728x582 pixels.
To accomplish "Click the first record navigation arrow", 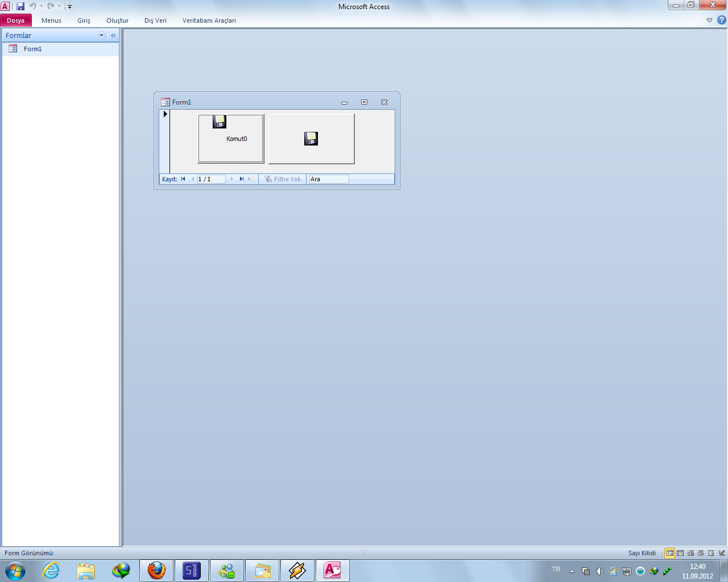I will tap(183, 179).
